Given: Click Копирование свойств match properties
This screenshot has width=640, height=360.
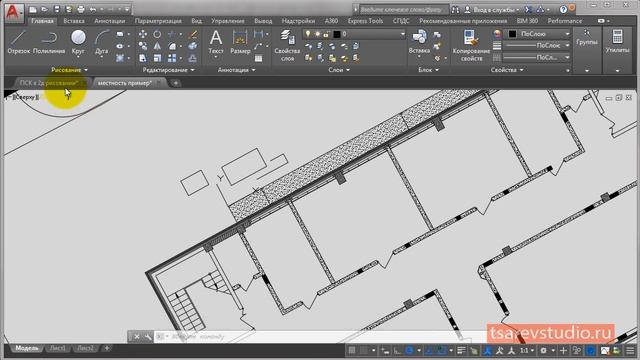Looking at the screenshot, I should [x=471, y=45].
